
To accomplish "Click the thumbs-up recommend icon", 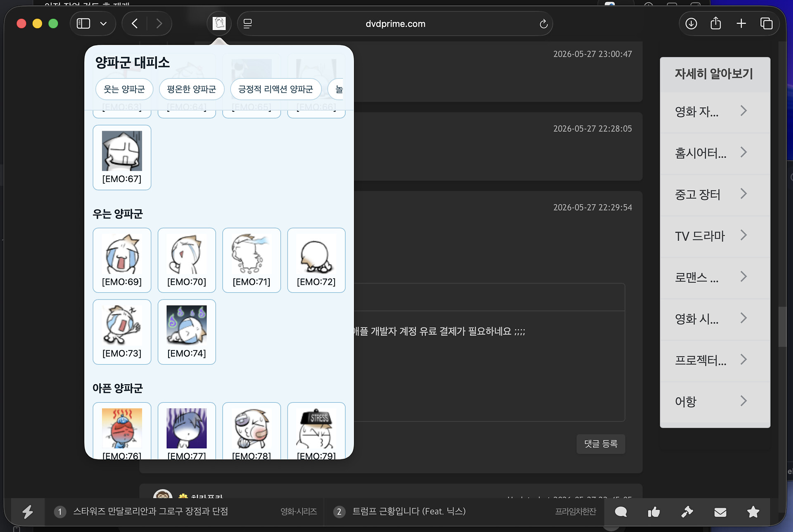I will click(654, 512).
